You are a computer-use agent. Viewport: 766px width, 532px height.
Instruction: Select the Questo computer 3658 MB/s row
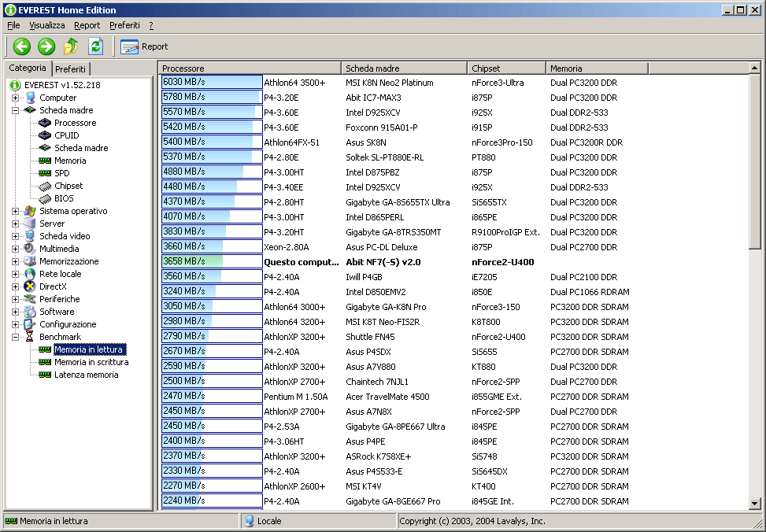click(x=453, y=262)
